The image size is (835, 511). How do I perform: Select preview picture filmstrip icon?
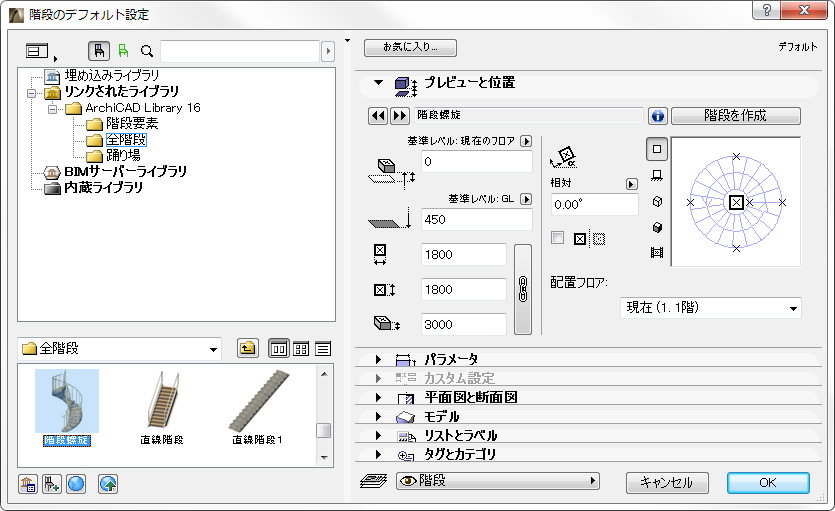tap(657, 253)
